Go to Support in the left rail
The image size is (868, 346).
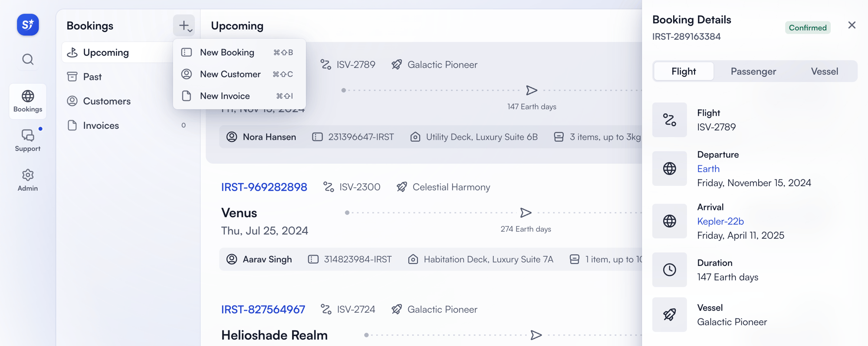[28, 140]
